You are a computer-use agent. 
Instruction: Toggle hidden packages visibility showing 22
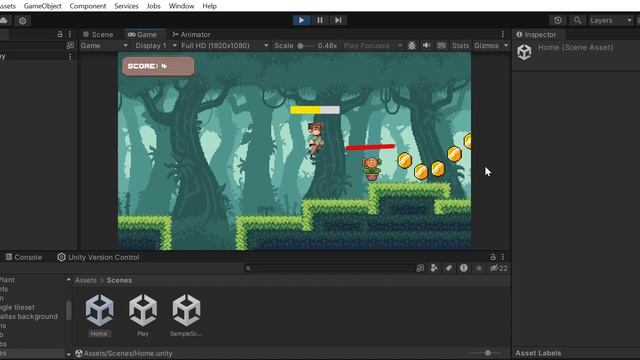coord(499,268)
